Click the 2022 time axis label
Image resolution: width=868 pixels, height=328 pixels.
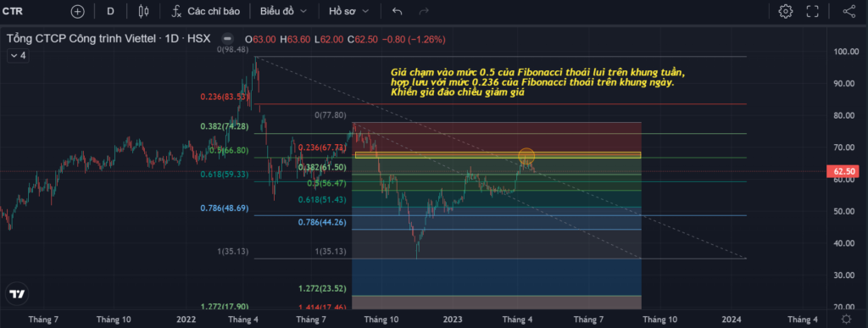[x=186, y=320]
